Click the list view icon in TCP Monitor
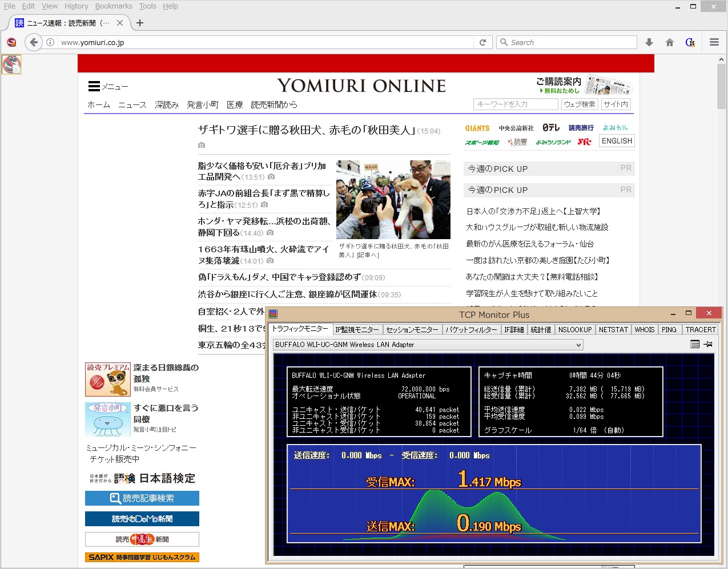Viewport: 728px width, 569px height. [695, 344]
